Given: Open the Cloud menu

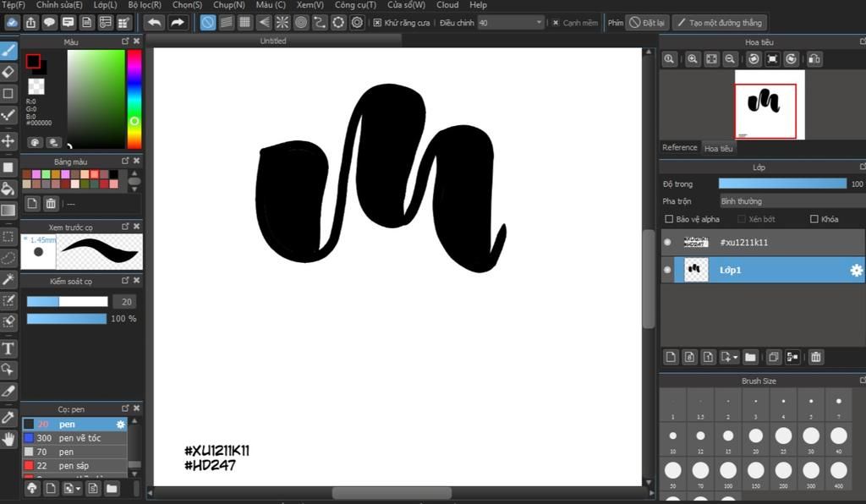Looking at the screenshot, I should tap(447, 5).
